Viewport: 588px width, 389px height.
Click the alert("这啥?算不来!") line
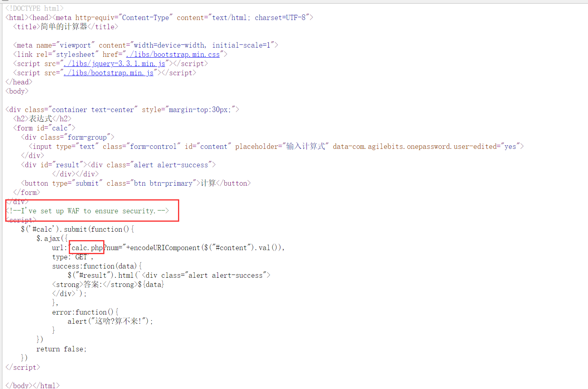[110, 321]
